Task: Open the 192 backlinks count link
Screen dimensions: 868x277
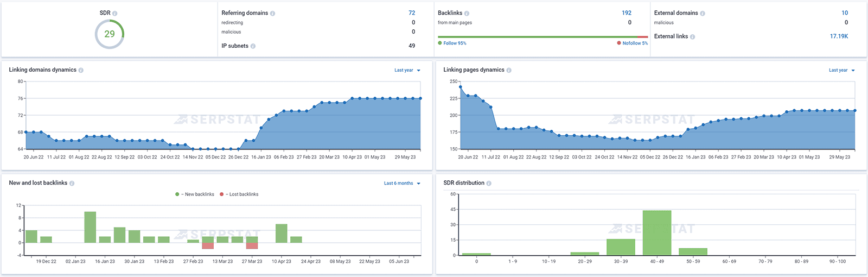Action: [627, 13]
